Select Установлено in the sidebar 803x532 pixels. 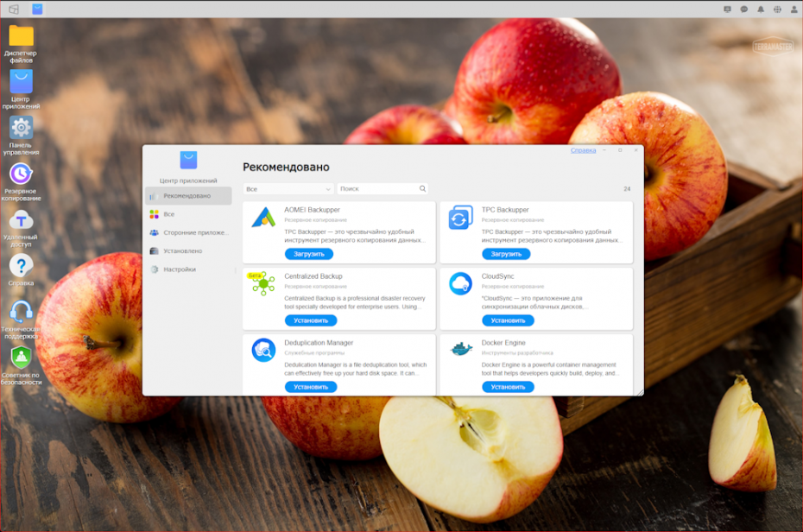click(x=188, y=251)
